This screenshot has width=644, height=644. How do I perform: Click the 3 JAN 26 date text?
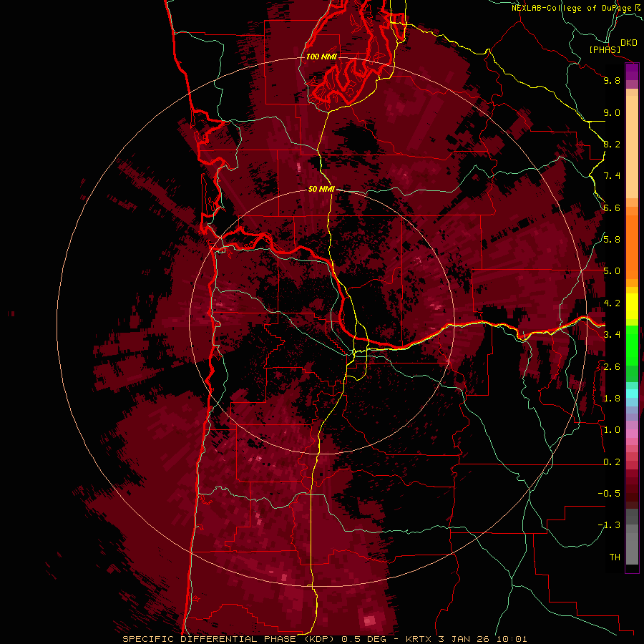click(x=463, y=639)
